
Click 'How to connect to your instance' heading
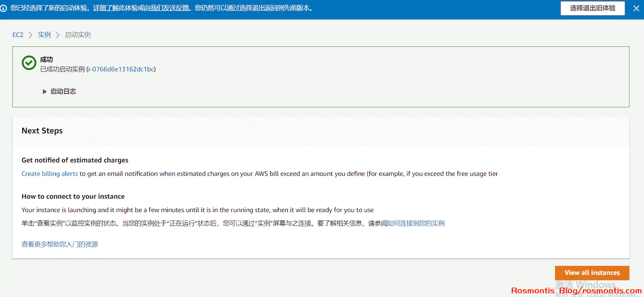point(73,197)
